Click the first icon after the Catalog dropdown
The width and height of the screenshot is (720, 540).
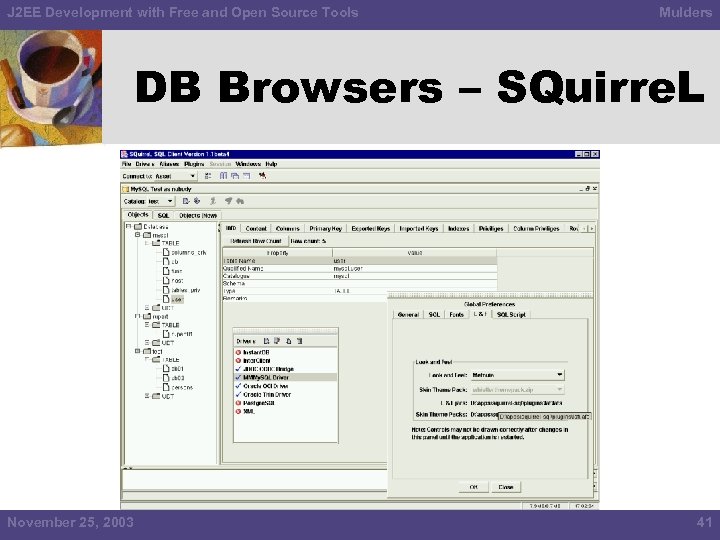[x=186, y=201]
